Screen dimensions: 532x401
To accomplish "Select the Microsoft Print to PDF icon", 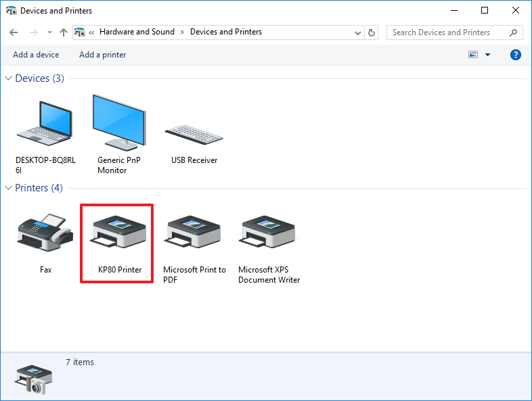I will click(193, 231).
